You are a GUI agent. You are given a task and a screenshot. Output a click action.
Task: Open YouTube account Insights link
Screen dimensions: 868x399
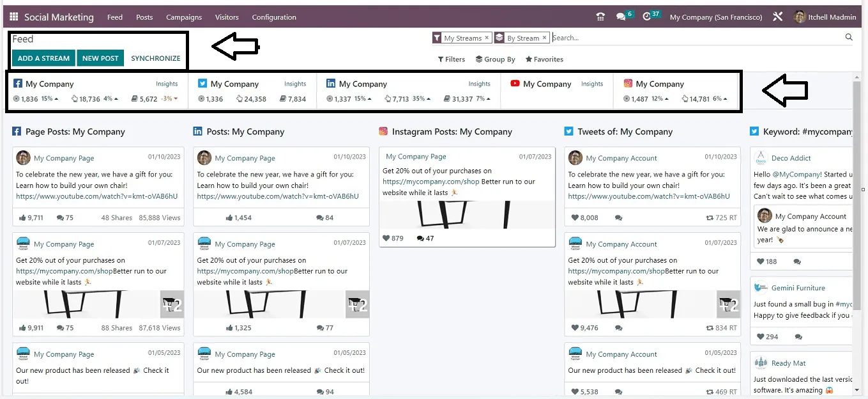click(592, 84)
